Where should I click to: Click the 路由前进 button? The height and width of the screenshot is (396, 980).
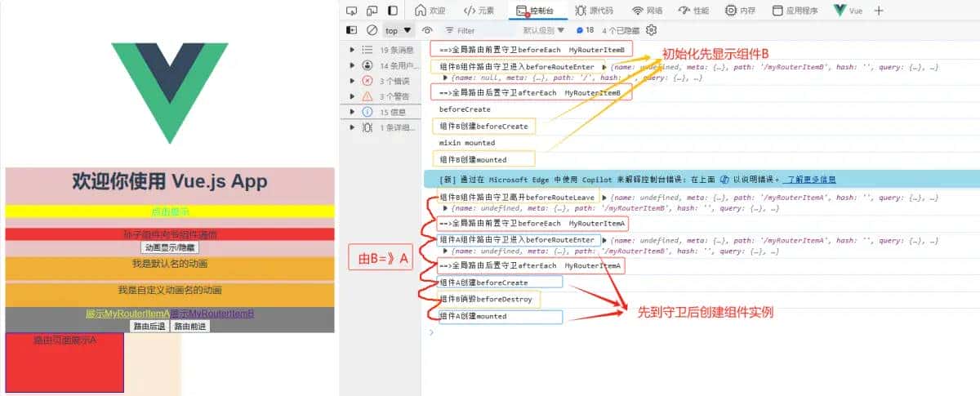[x=190, y=326]
